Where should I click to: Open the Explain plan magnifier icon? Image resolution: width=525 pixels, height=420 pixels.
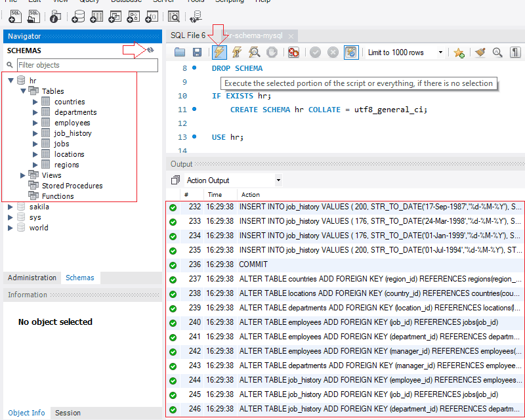255,52
